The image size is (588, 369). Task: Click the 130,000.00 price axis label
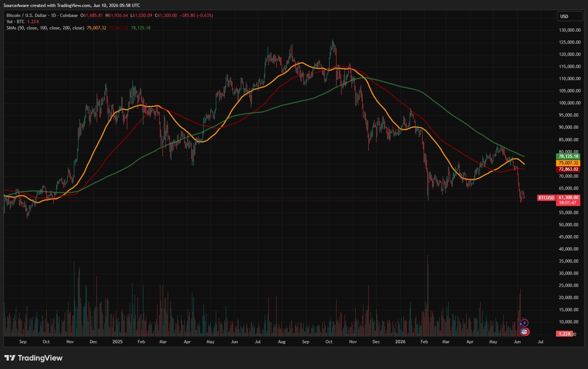point(570,30)
